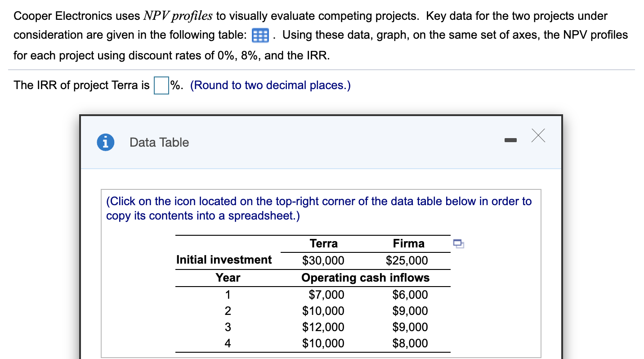Click the information circle in the dialog header
Viewport: 644px width, 359px height.
click(x=105, y=142)
